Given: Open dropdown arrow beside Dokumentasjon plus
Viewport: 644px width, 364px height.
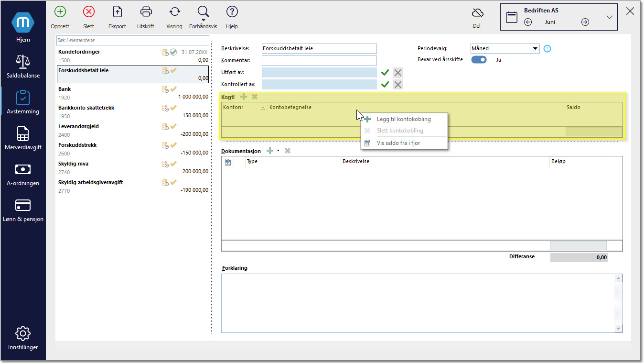Looking at the screenshot, I should point(278,151).
